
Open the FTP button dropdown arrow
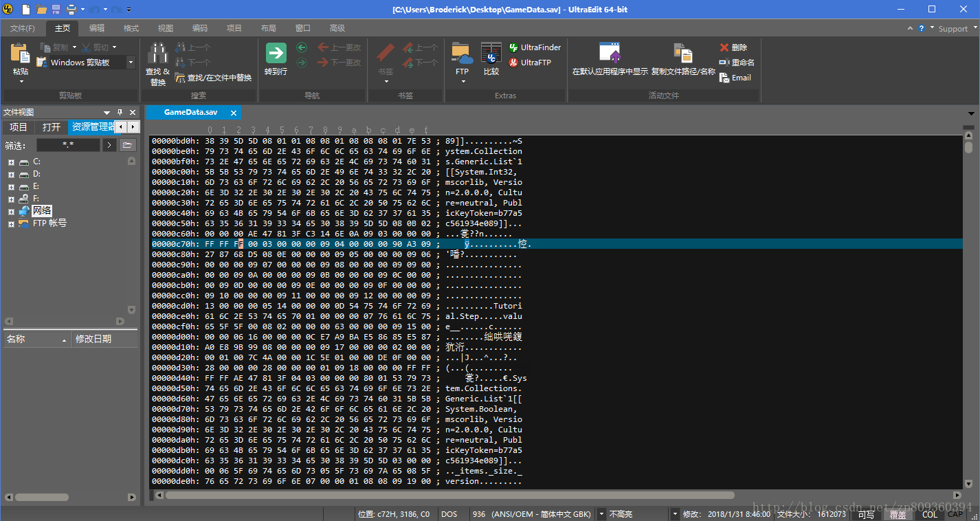coord(463,82)
